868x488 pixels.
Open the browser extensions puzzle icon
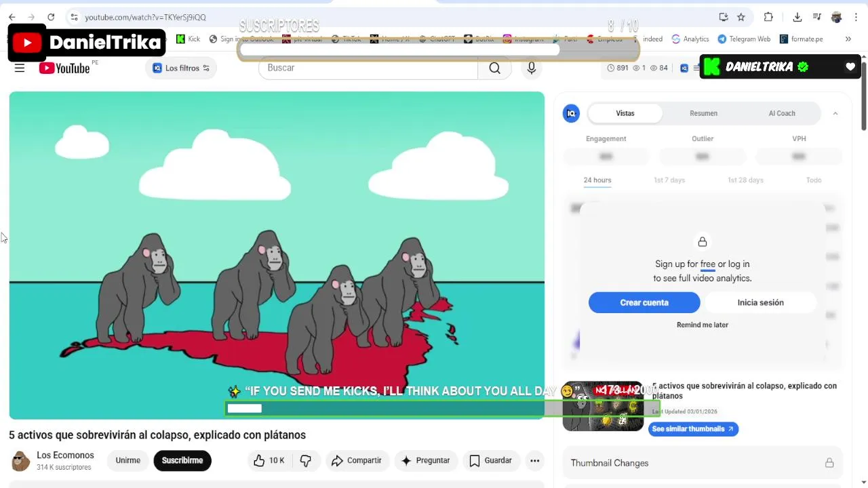[768, 17]
